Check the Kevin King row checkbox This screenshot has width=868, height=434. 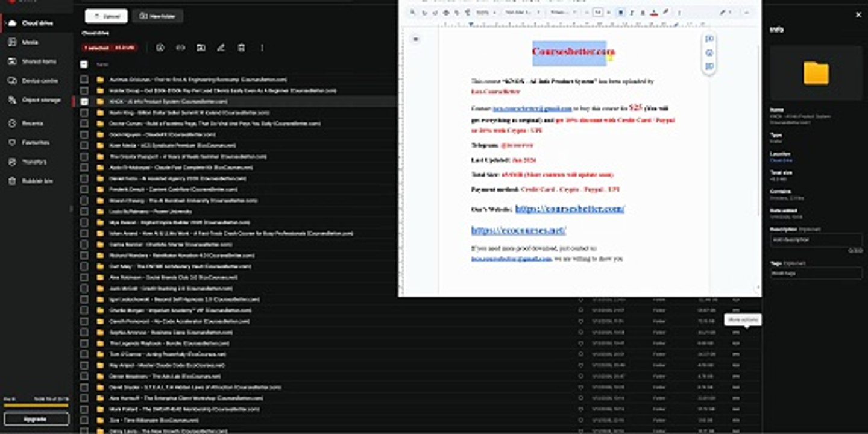pyautogui.click(x=84, y=112)
